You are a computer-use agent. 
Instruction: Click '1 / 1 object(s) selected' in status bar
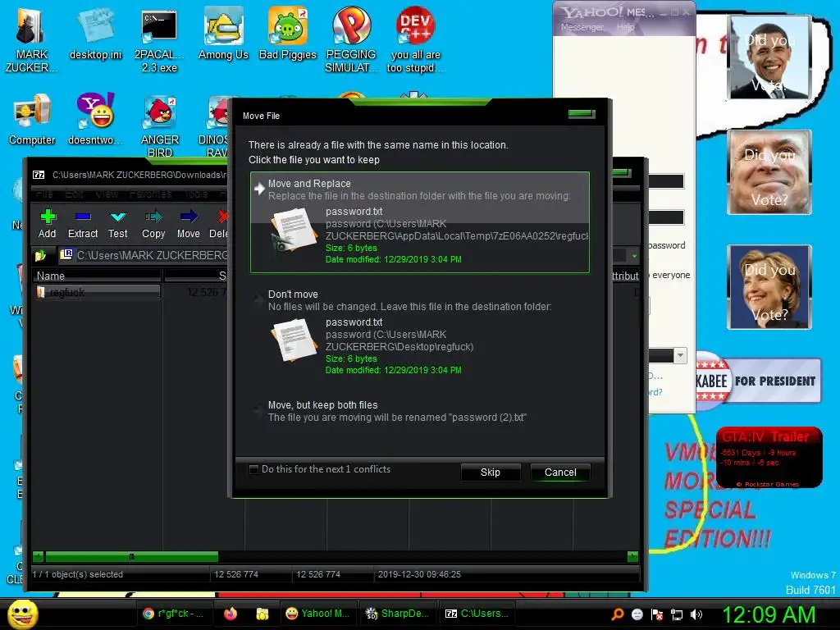coord(78,574)
